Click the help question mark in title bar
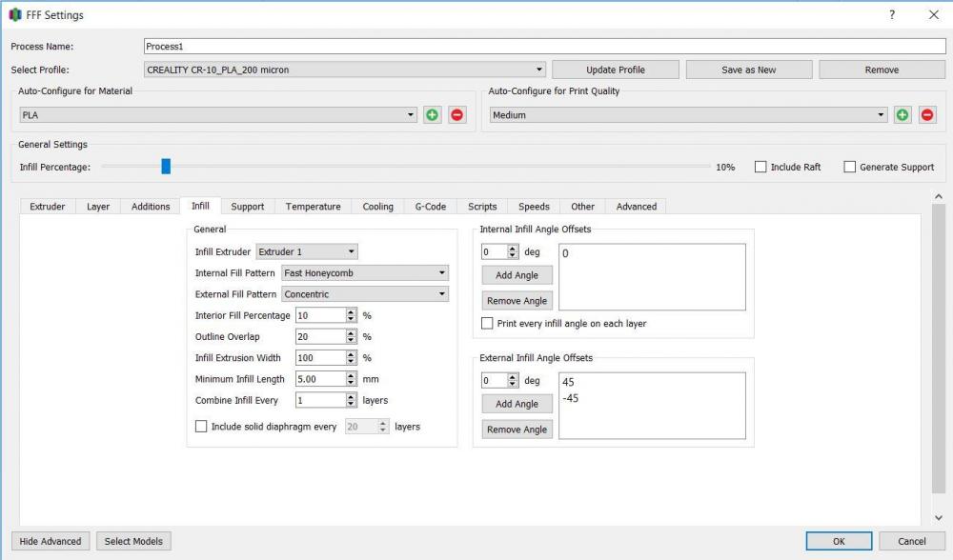Viewport: 953px width, 560px height. tap(892, 15)
